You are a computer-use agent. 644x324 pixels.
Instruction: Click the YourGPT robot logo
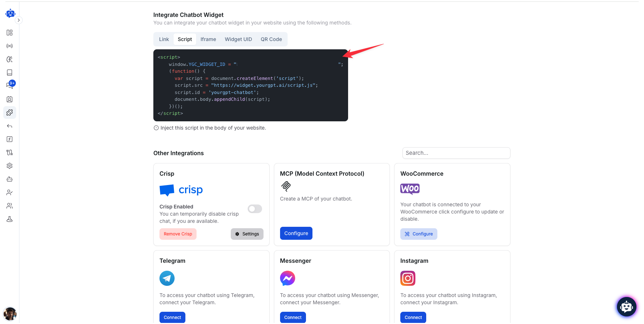point(10,13)
